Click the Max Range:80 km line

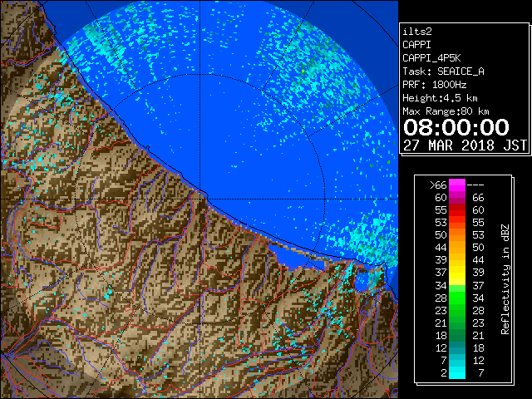pos(446,111)
